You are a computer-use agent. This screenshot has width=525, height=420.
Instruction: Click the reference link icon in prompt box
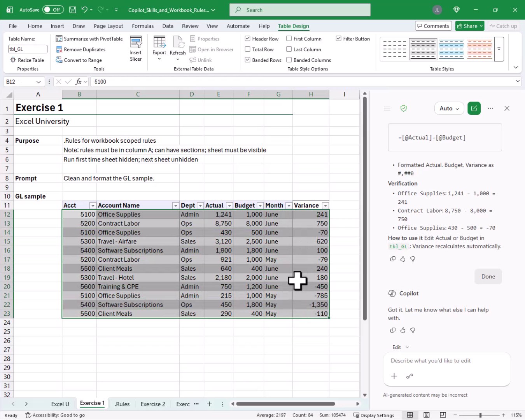[409, 376]
